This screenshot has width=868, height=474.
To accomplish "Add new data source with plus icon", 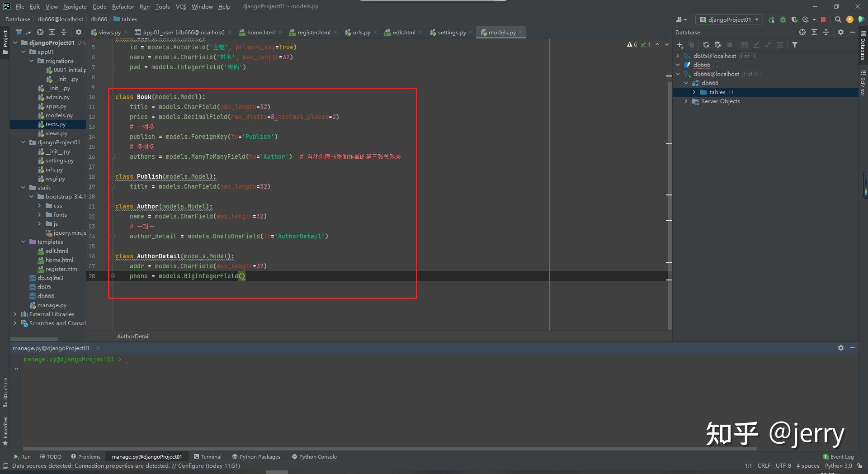I will [679, 45].
